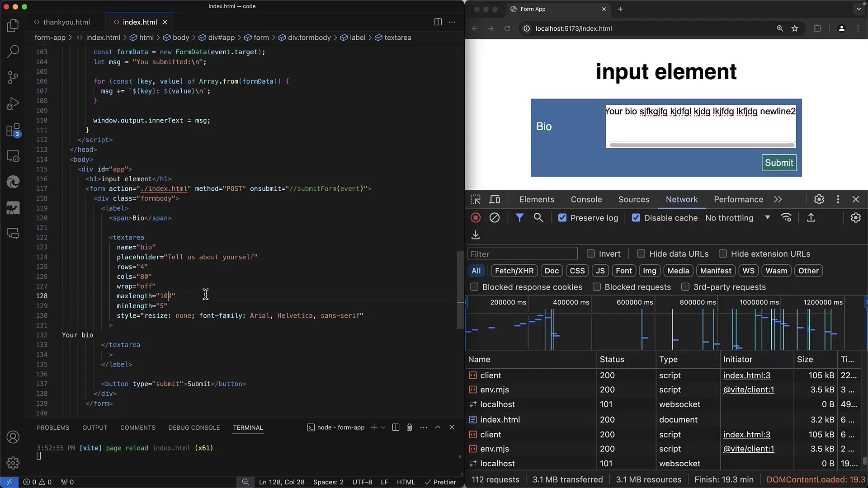Viewport: 868px width, 488px height.
Task: Toggle the device toolbar in DevTools
Action: pos(495,199)
